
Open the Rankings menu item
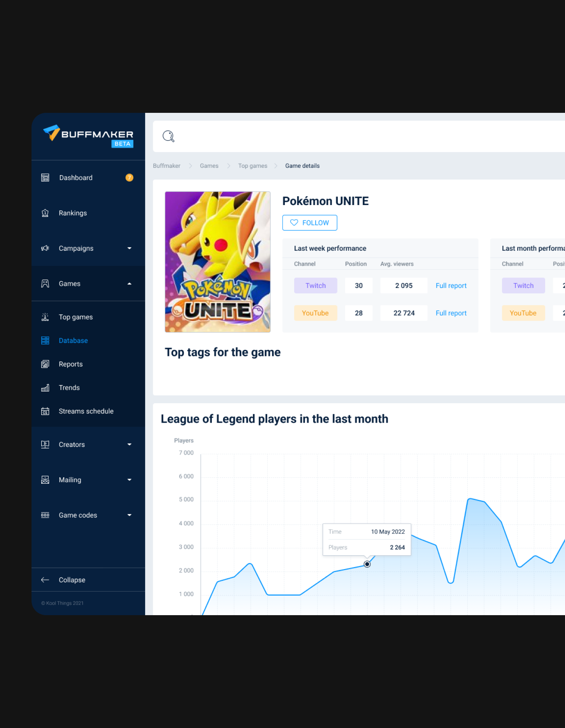(x=88, y=213)
